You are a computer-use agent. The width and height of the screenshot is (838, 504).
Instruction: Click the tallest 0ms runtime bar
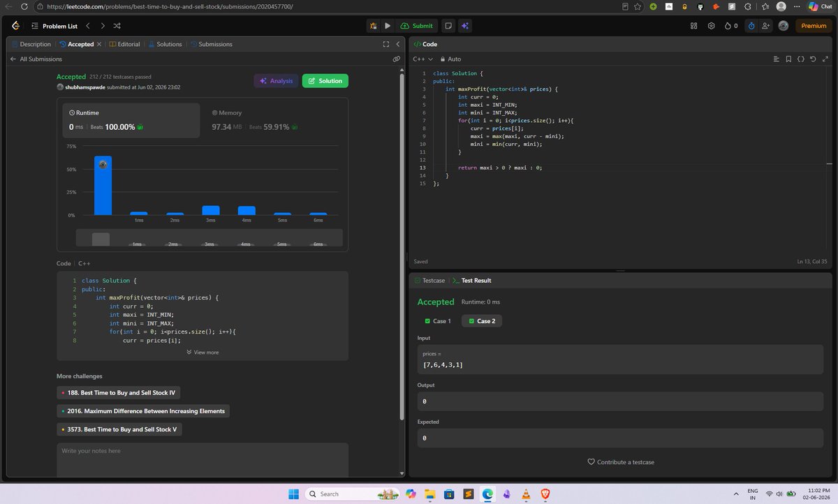pos(103,186)
